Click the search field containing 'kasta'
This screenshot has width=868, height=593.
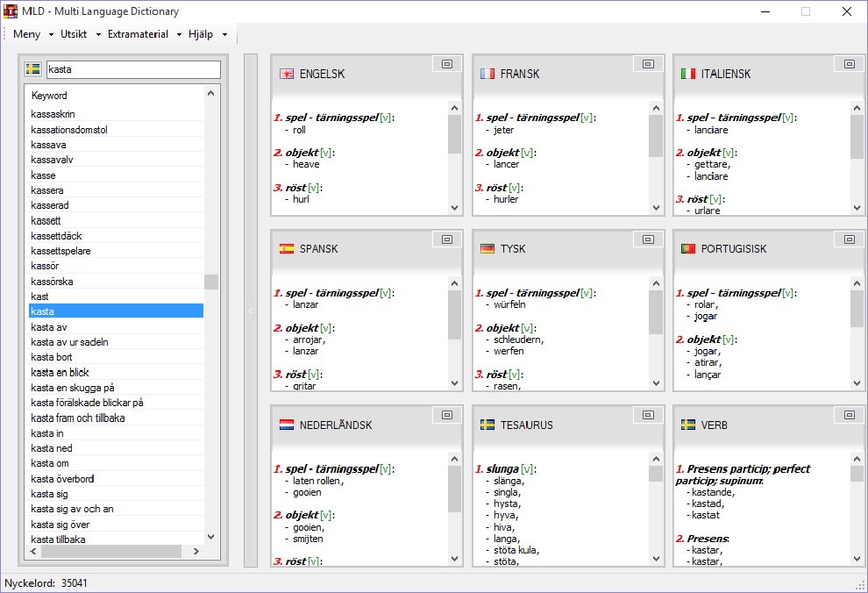coord(132,69)
